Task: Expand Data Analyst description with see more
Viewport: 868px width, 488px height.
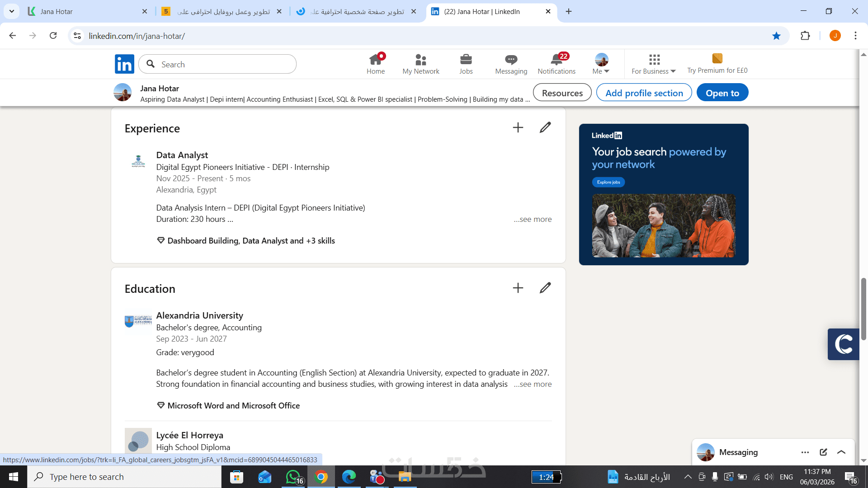Action: pyautogui.click(x=533, y=219)
